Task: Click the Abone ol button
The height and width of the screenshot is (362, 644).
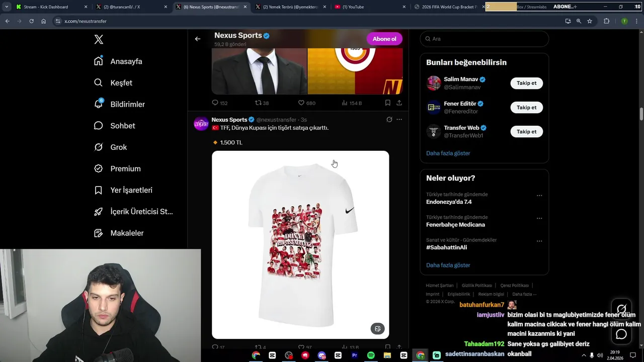Action: 384,39
